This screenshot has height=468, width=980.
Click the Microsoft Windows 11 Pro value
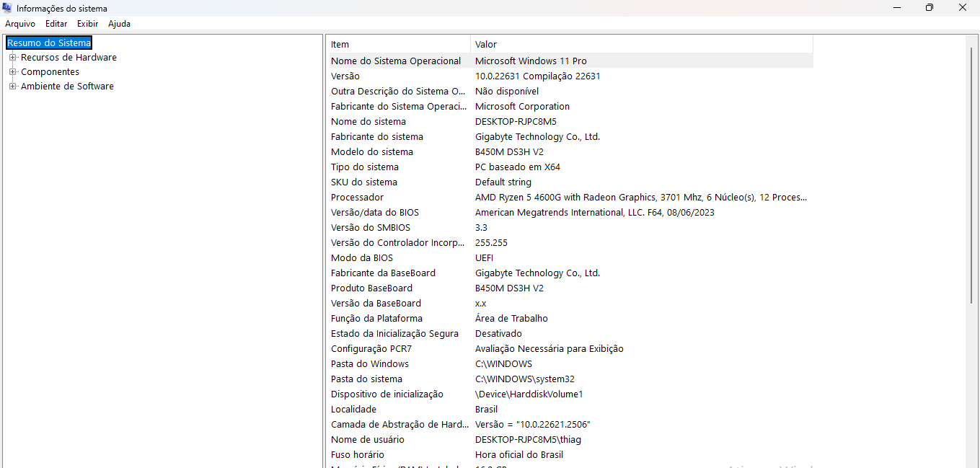click(x=531, y=61)
